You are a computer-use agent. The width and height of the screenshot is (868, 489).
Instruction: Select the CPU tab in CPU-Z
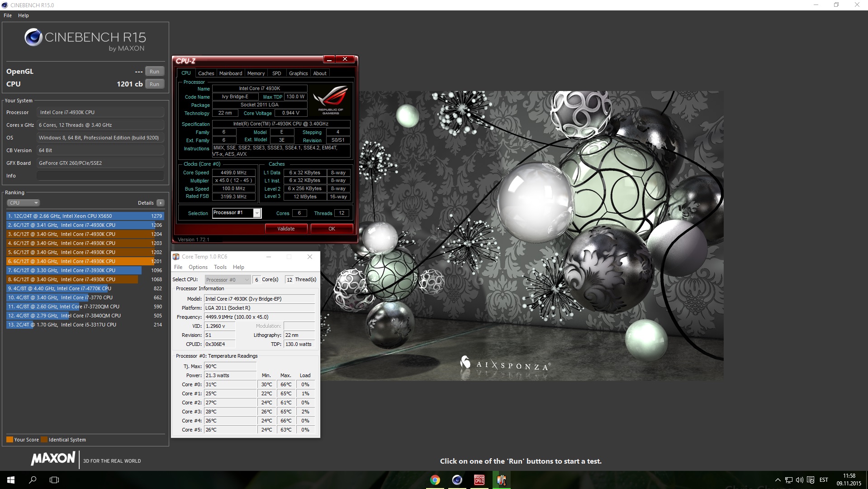click(x=186, y=73)
